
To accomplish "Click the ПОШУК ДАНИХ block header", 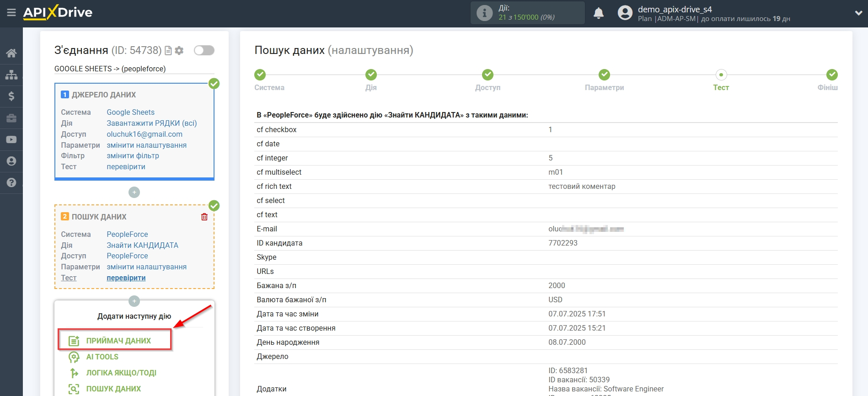I will (99, 217).
